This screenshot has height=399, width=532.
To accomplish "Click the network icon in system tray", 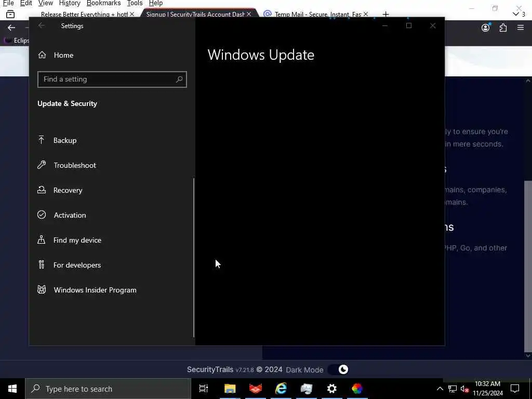I will point(453,389).
